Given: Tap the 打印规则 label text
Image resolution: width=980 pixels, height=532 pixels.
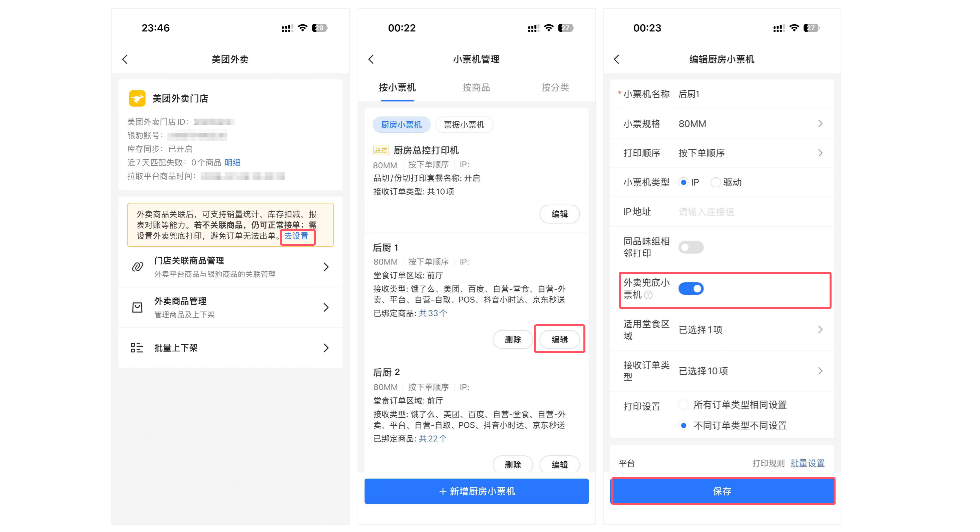Looking at the screenshot, I should (x=769, y=463).
